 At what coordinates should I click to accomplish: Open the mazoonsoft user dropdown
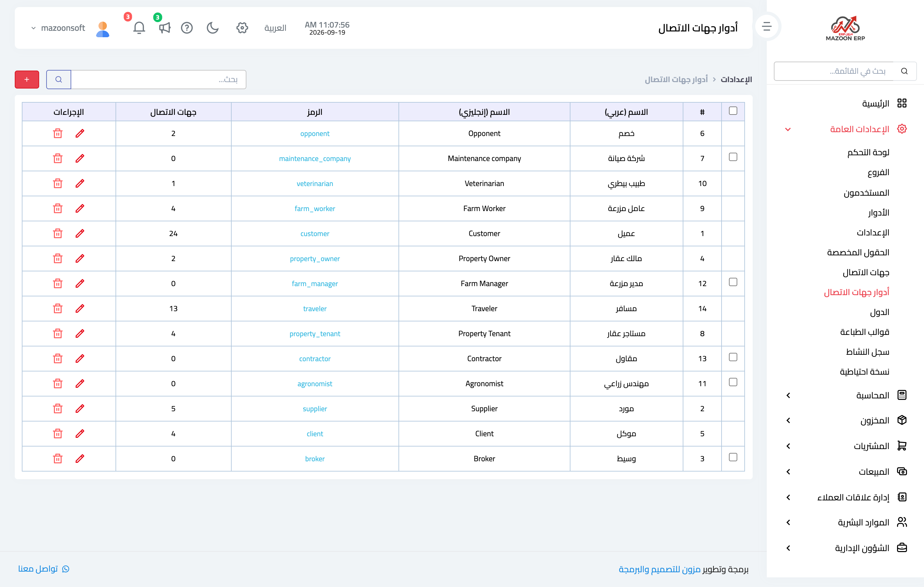coord(58,28)
